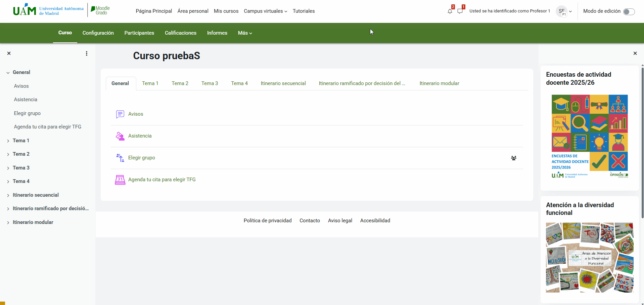Close the course index panel
Viewport: 644px width, 305px height.
pos(9,53)
